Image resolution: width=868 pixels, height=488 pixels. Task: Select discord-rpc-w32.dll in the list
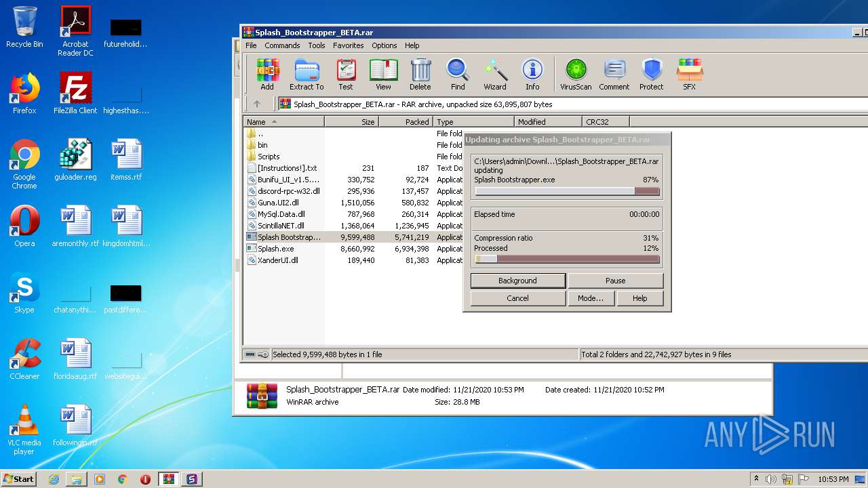point(353,191)
